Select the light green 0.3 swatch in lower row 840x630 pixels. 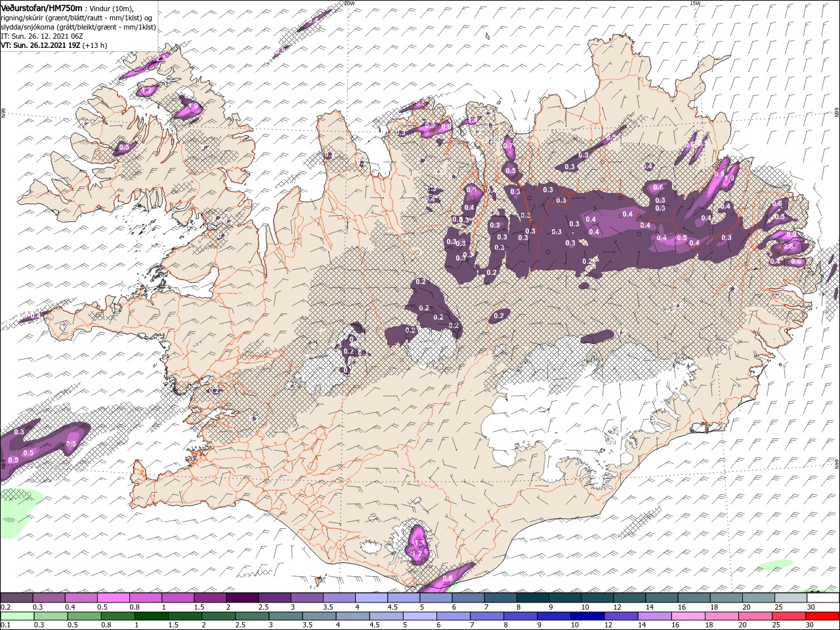tap(50, 616)
